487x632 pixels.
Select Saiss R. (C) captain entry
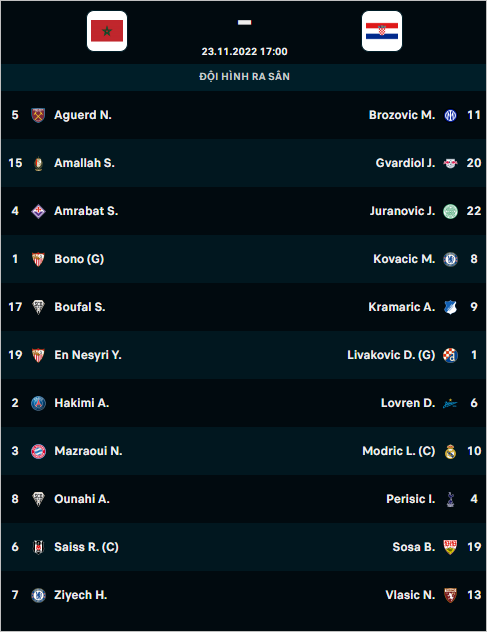86,547
